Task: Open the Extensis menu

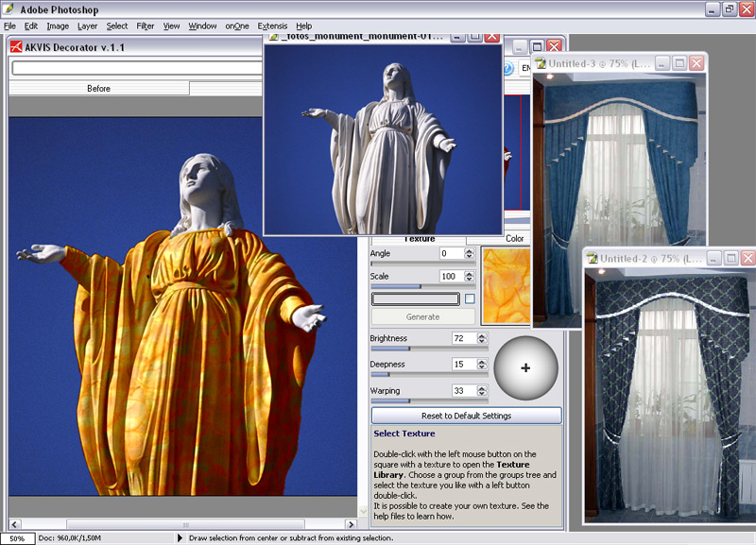Action: coord(272,26)
